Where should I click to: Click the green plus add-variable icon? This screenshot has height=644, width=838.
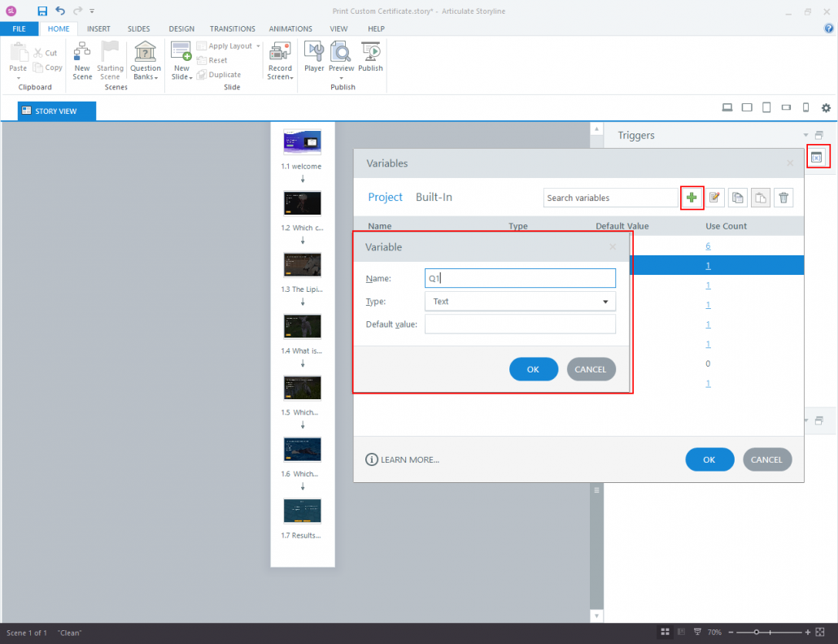click(692, 198)
